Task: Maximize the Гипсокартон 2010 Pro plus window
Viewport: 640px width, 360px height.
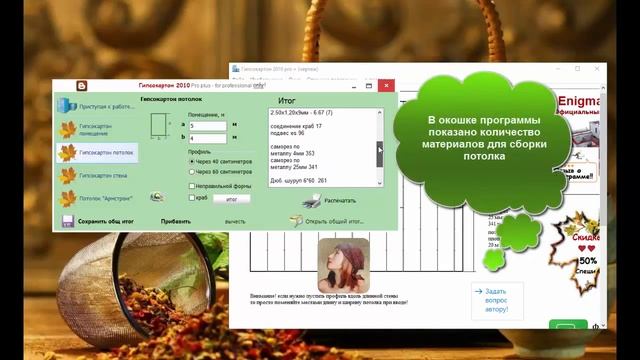Action: (369, 86)
